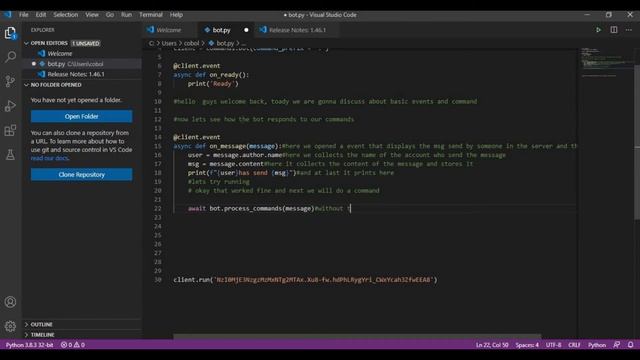Select Python 3.8.3 32-bit interpreter in status bar

29,345
